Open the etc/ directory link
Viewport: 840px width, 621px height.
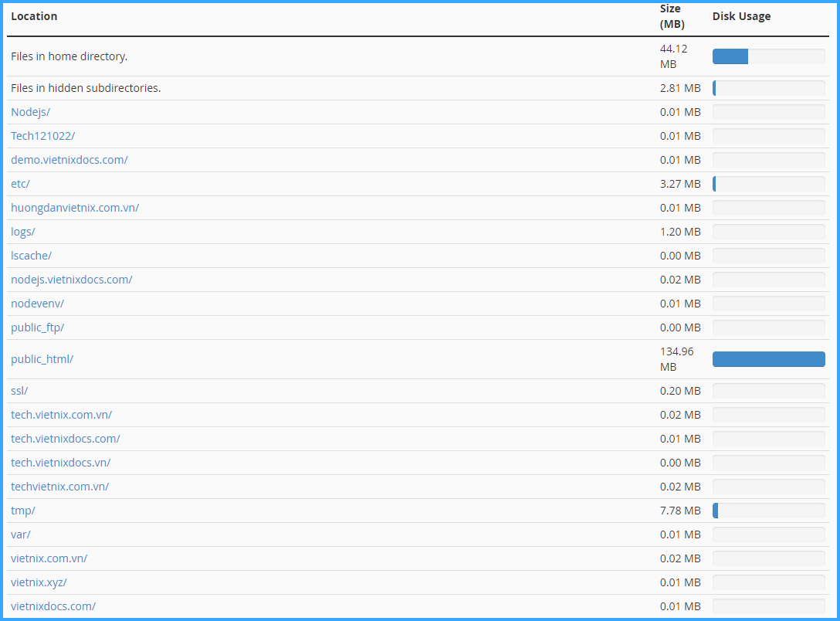pos(20,184)
